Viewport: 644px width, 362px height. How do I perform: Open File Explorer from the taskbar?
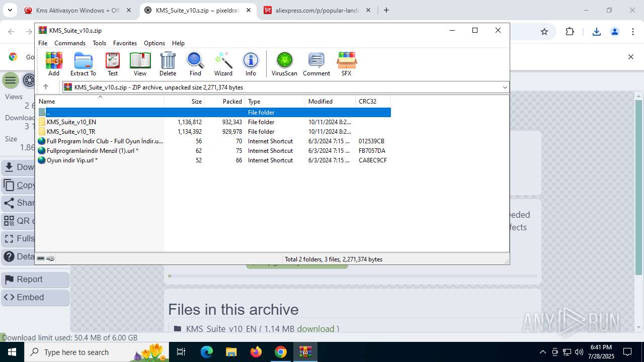coord(231,352)
